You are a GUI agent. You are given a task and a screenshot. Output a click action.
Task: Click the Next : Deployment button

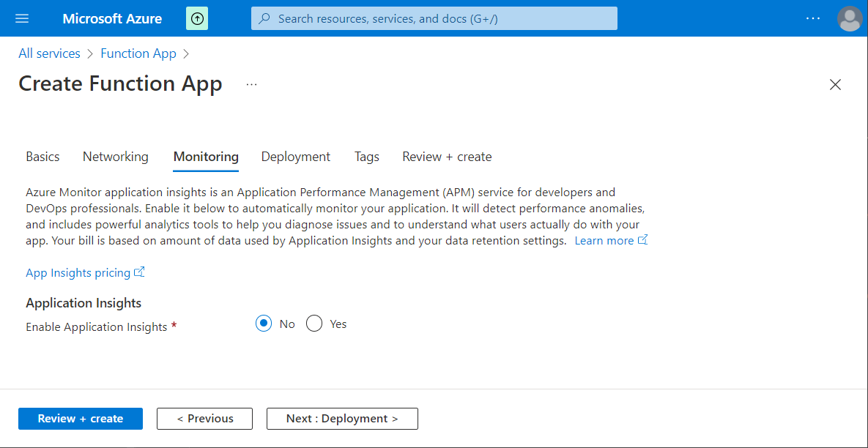342,419
